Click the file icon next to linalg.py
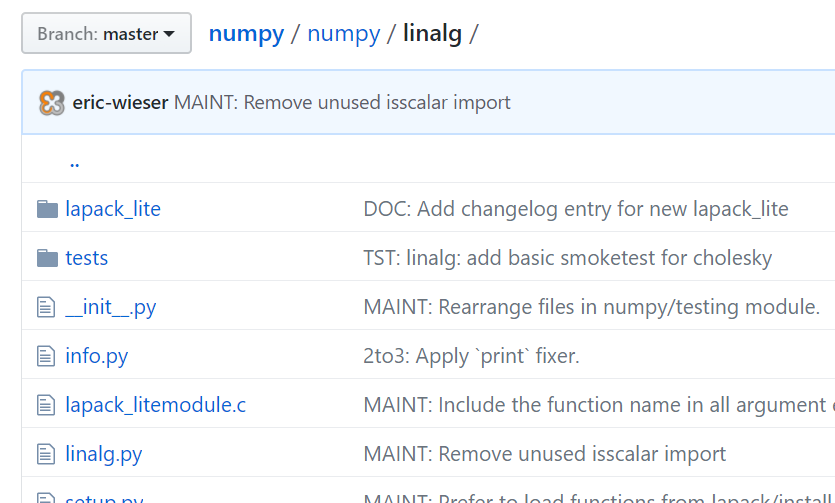 click(46, 454)
